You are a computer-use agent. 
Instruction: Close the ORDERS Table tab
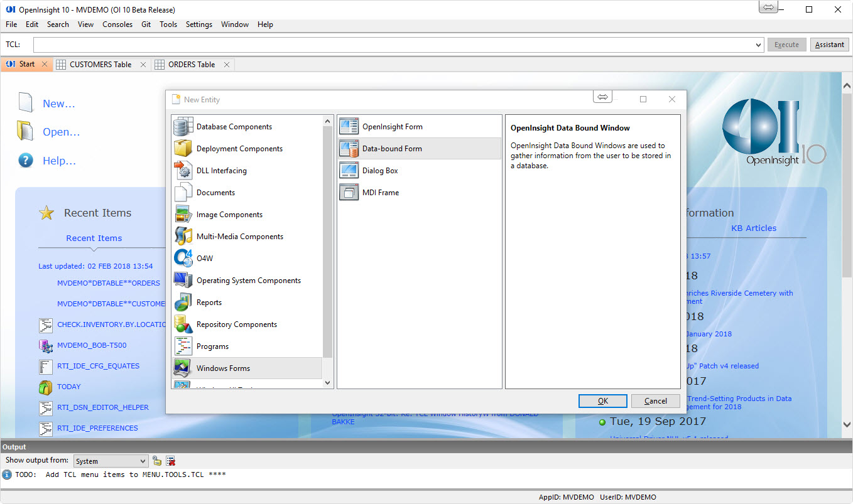(x=227, y=65)
